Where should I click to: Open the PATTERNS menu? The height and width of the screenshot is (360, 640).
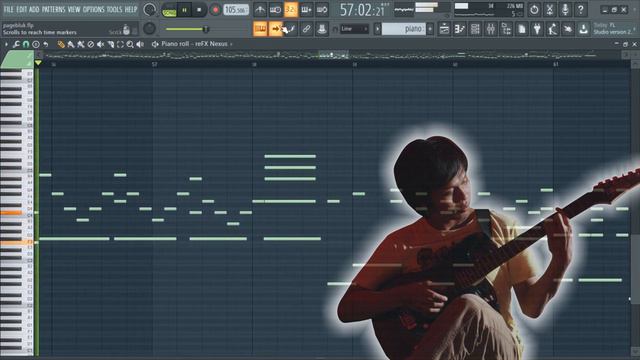click(x=54, y=9)
